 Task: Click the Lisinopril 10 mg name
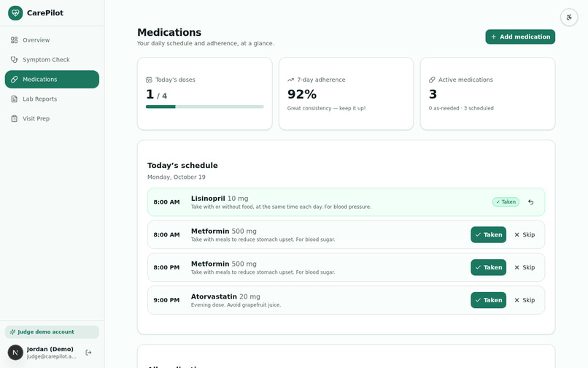click(220, 199)
